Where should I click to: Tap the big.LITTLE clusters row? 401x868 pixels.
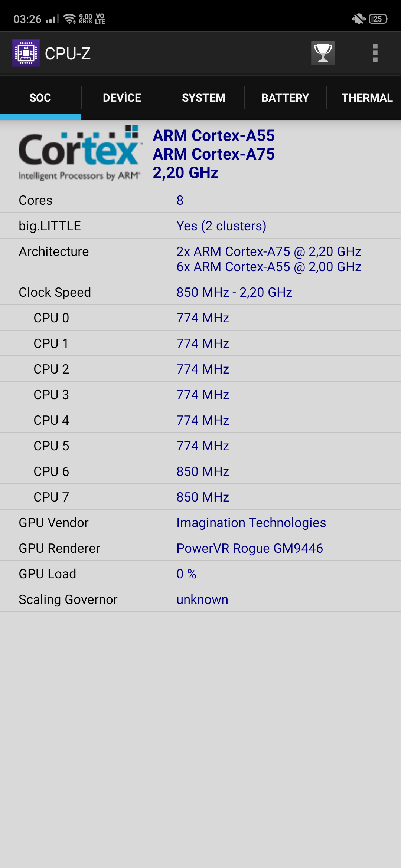point(200,226)
